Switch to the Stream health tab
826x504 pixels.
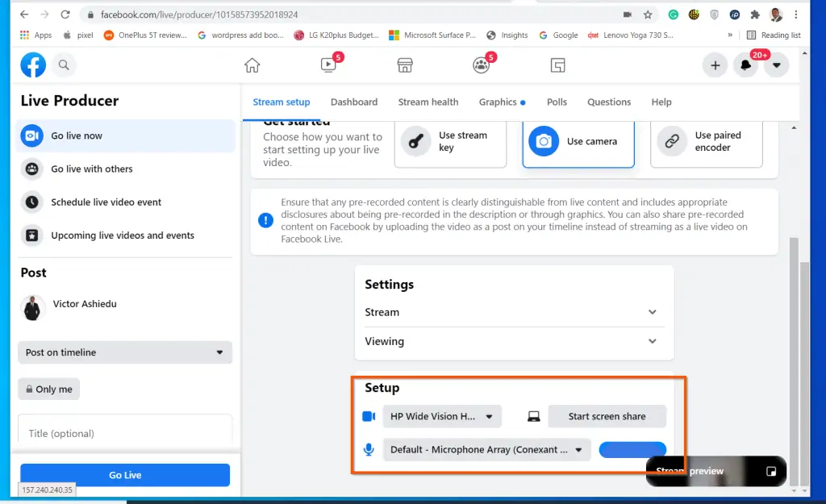click(x=428, y=102)
